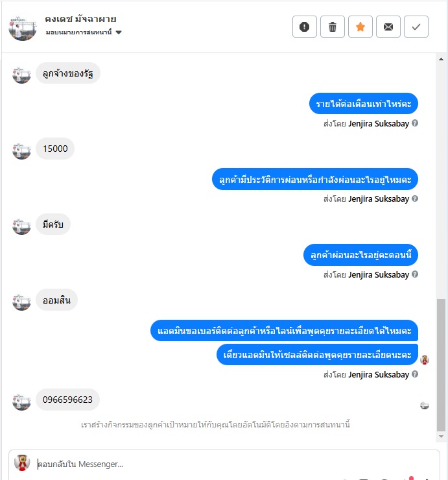Viewport: 448px width, 480px height.
Task: Click help icon under third admin message
Action: coord(415,274)
